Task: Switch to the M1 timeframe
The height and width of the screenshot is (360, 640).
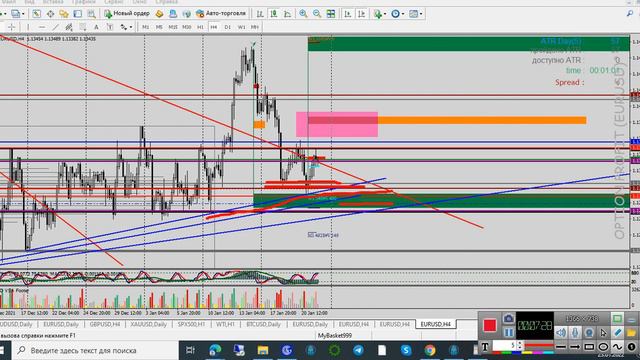Action: click(x=145, y=27)
